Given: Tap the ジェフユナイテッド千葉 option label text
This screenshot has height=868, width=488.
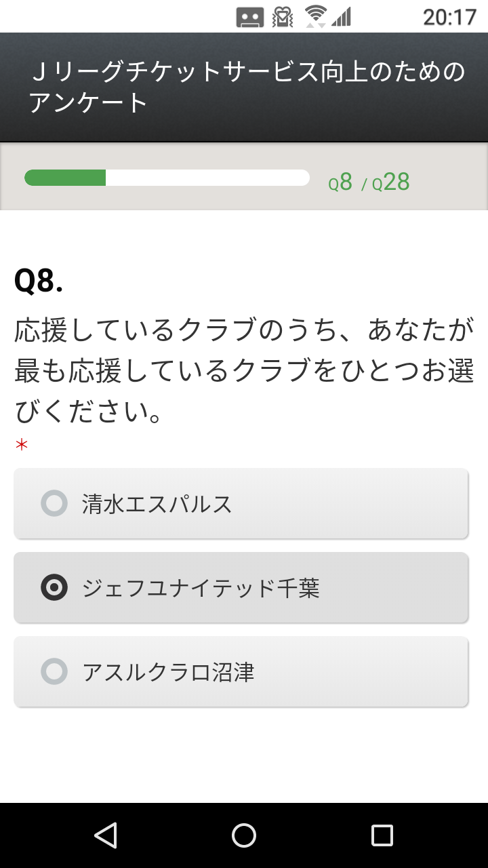Looking at the screenshot, I should (x=201, y=588).
